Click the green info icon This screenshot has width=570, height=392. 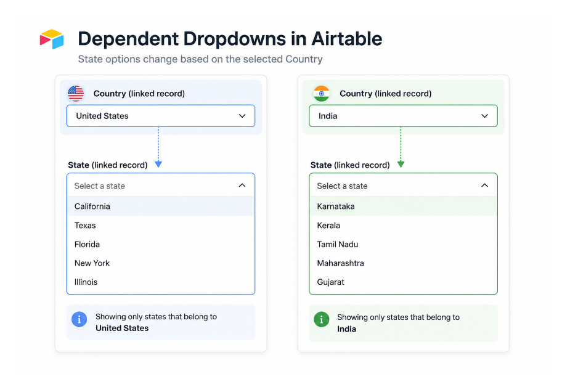point(321,320)
